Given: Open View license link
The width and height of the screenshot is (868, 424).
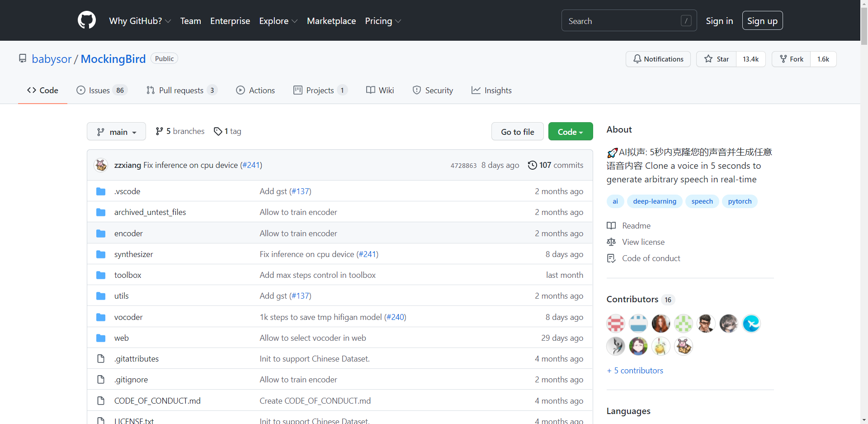Looking at the screenshot, I should pyautogui.click(x=636, y=242).
